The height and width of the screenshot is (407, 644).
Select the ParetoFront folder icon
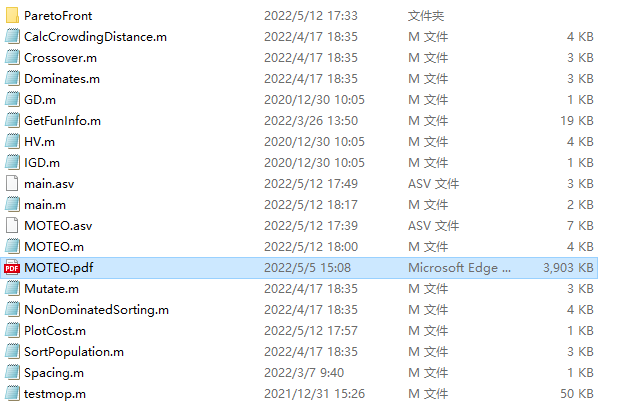[12, 16]
